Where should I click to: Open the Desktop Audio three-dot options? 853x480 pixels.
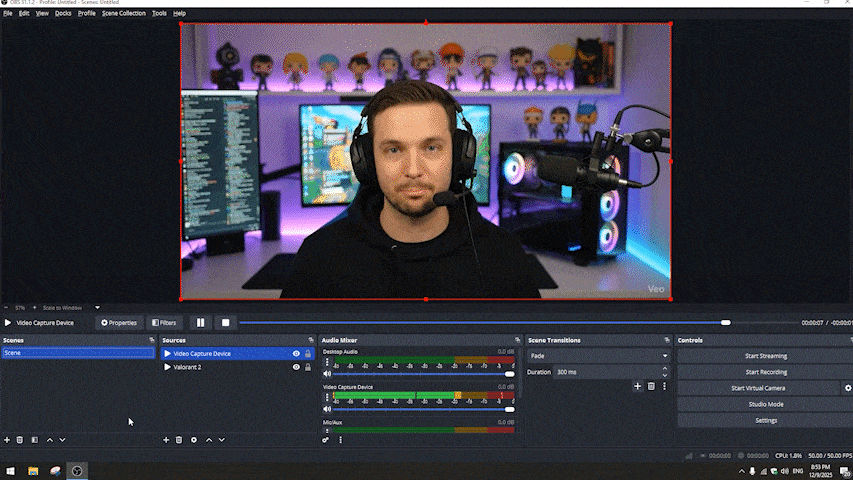point(327,362)
